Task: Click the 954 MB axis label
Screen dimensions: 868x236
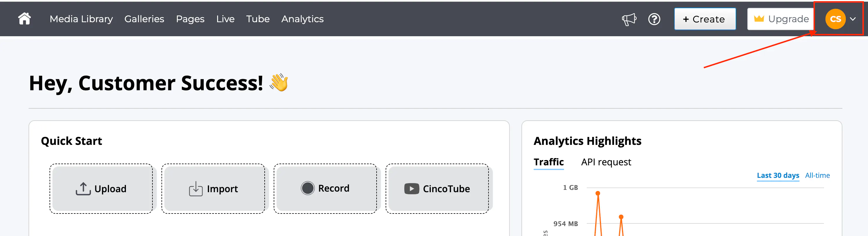Action: tap(565, 223)
